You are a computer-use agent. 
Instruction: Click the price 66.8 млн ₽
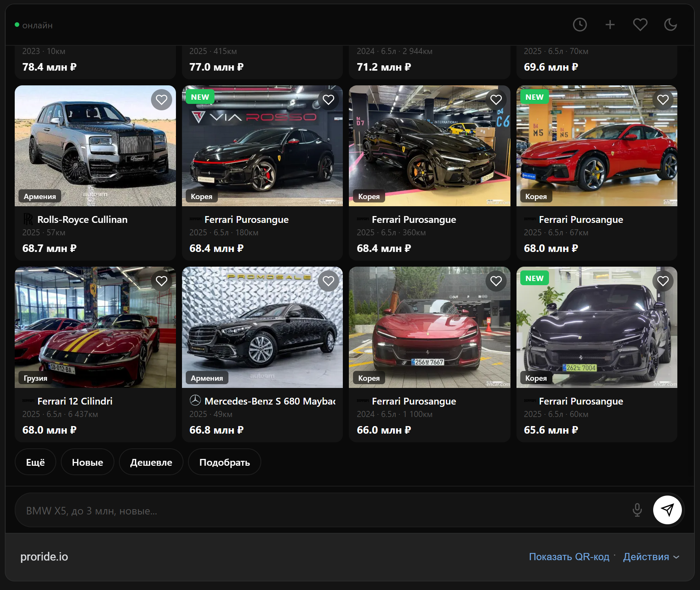pyautogui.click(x=216, y=430)
